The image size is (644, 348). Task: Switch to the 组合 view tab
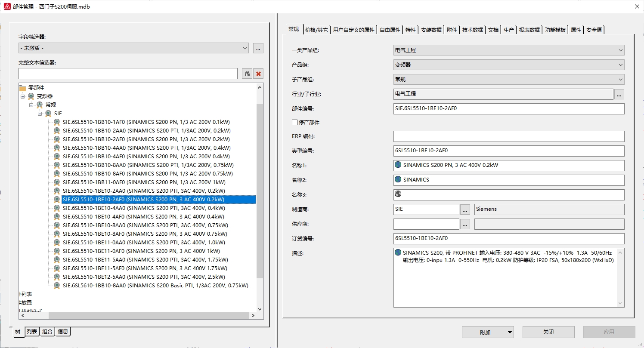pos(47,332)
